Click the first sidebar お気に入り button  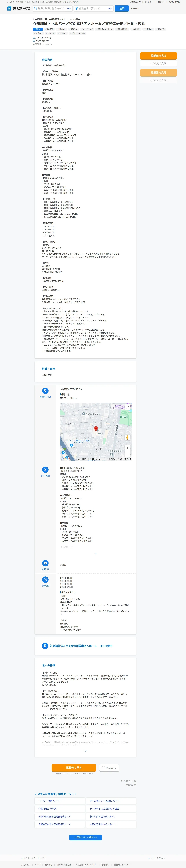(158, 63)
